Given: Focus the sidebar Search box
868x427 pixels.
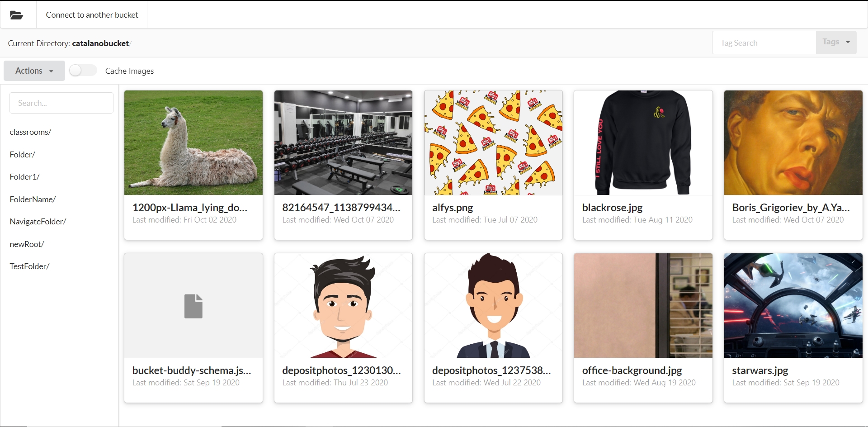Looking at the screenshot, I should (x=61, y=103).
